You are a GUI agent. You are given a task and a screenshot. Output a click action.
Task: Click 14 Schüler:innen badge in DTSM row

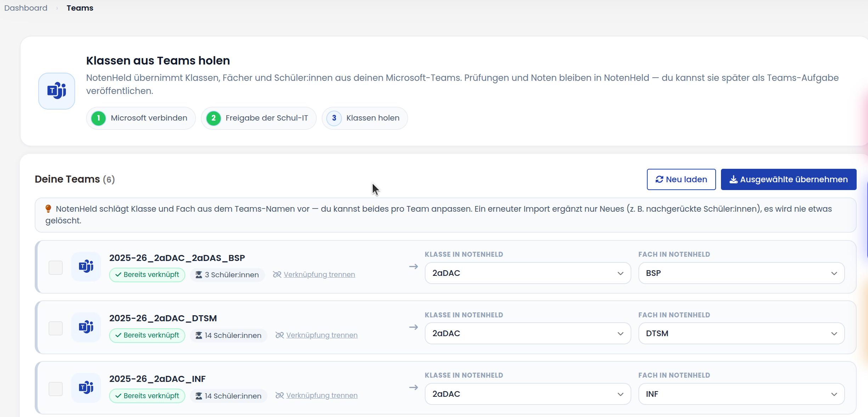229,335
